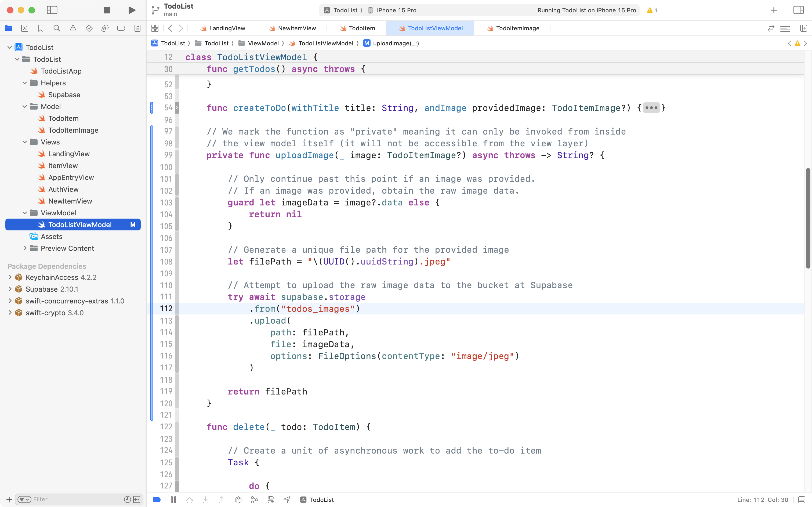This screenshot has height=507, width=812.
Task: Select the Test navigator checkmark icon
Action: [x=89, y=28]
